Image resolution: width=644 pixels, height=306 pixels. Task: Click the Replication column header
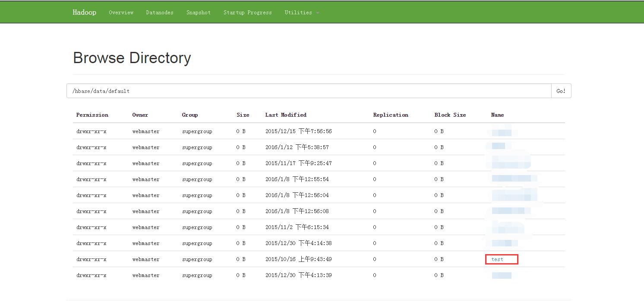(391, 115)
